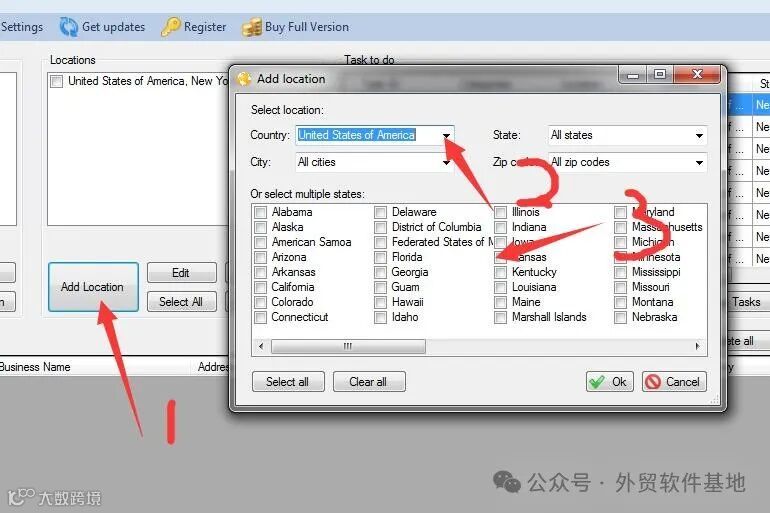Tick the Georgia checkbox
770x513 pixels.
tap(380, 272)
